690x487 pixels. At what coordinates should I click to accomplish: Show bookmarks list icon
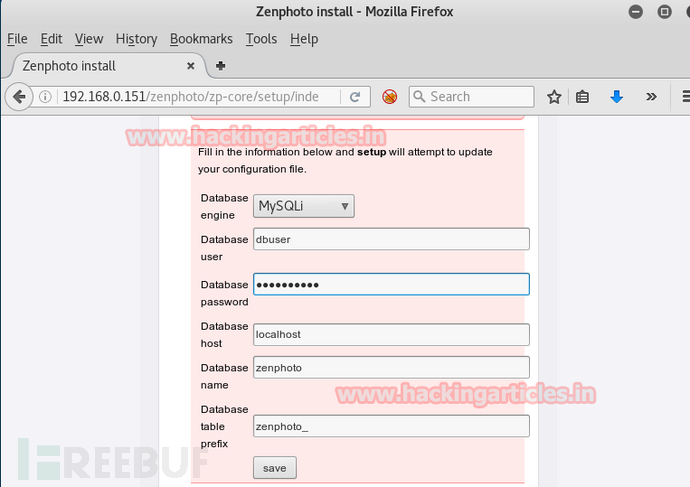pyautogui.click(x=582, y=97)
